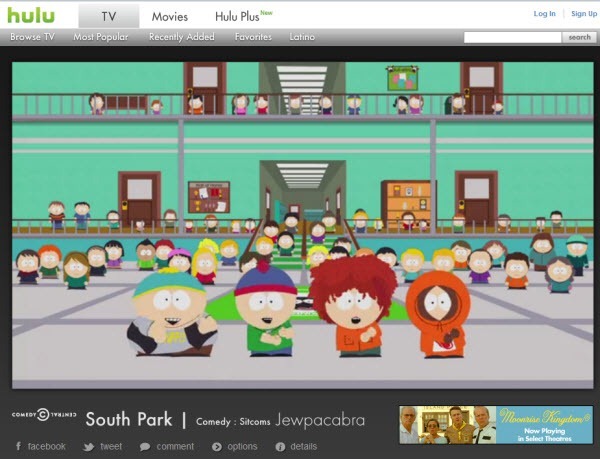Open the Movies tab
Image resolution: width=600 pixels, height=459 pixels.
pos(170,16)
